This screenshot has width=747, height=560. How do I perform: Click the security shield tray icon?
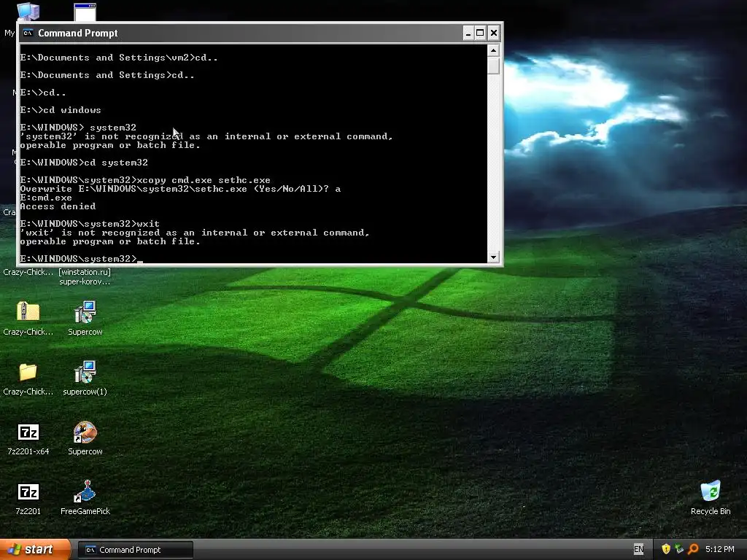[x=665, y=549]
